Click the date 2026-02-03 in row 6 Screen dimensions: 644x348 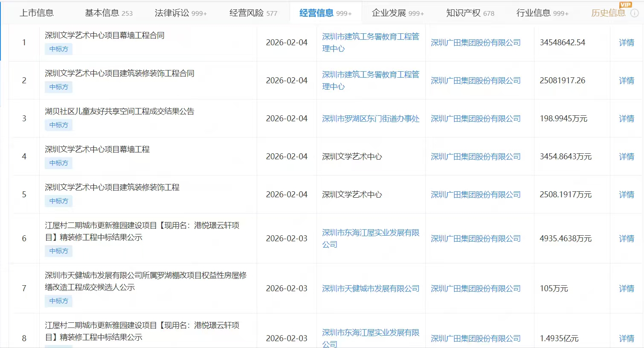287,238
